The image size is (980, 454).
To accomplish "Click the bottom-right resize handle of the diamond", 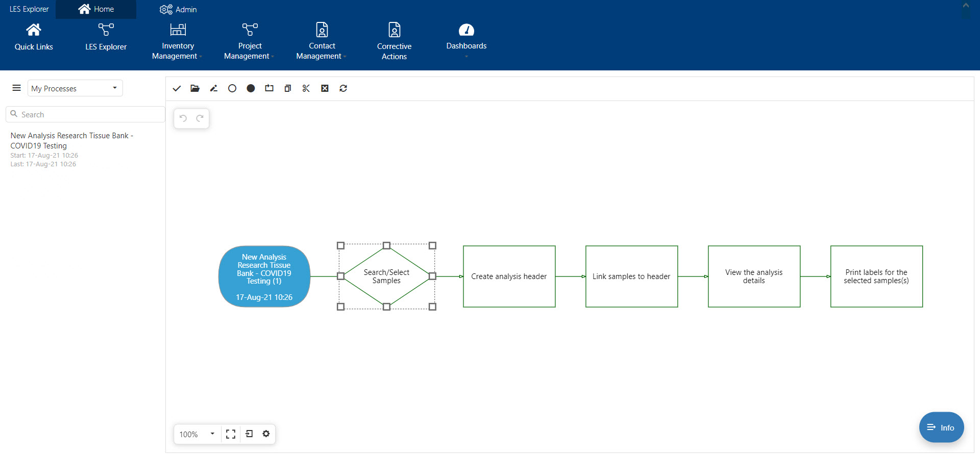I will [x=432, y=307].
